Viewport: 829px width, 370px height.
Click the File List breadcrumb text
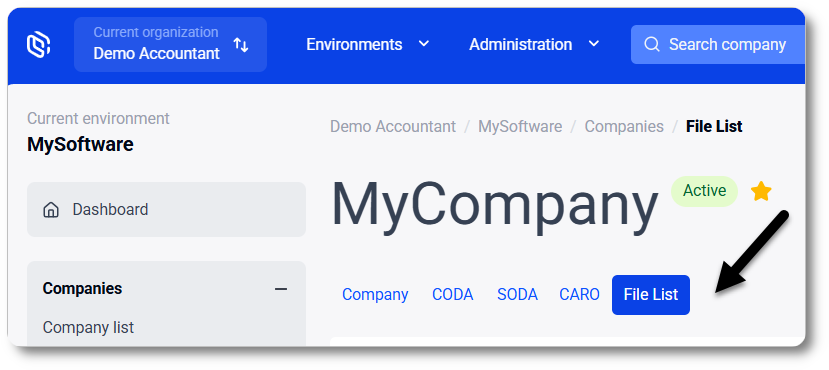pos(714,127)
